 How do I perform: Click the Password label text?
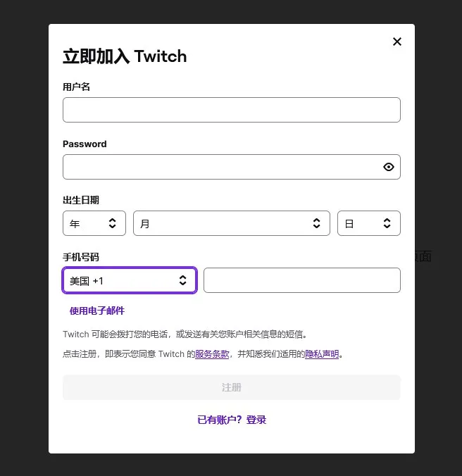85,144
